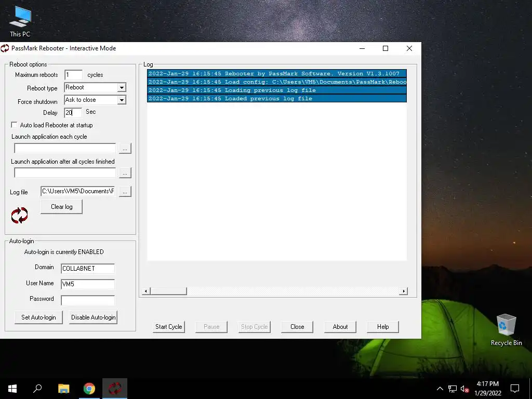532x399 pixels.
Task: Show hidden system tray icons
Action: click(440, 389)
